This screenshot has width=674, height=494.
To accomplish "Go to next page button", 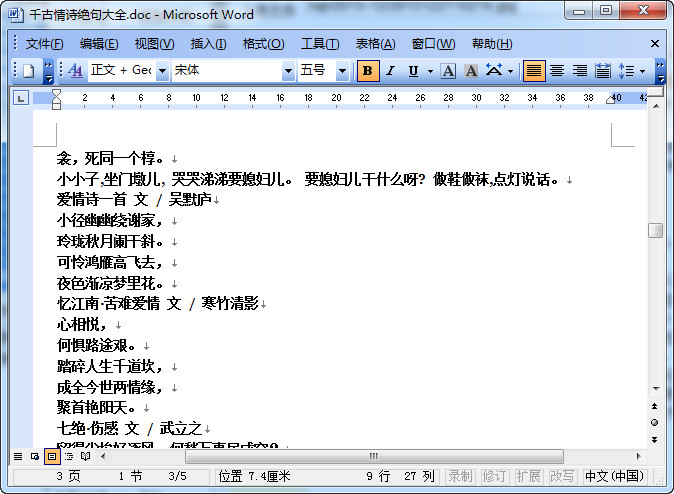I will pyautogui.click(x=654, y=439).
